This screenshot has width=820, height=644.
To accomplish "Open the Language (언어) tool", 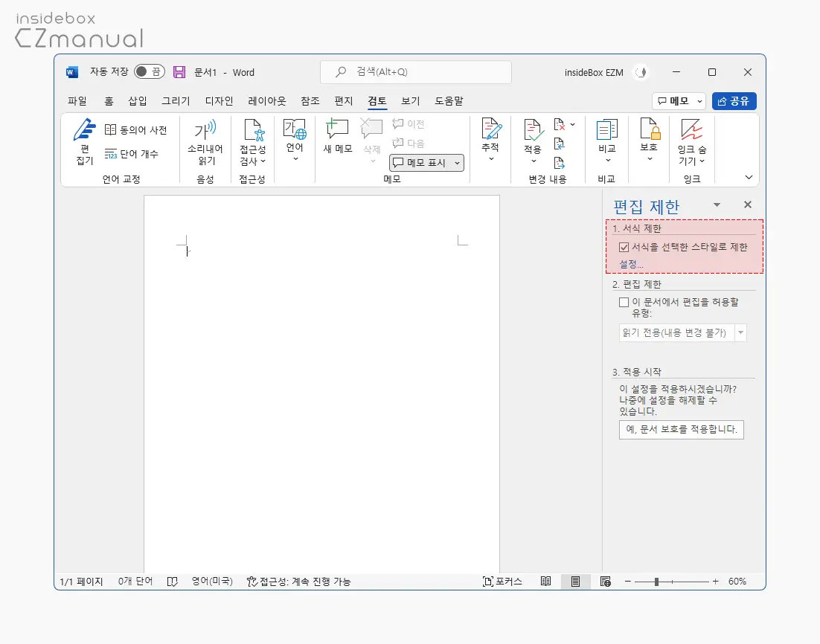I will [x=295, y=140].
